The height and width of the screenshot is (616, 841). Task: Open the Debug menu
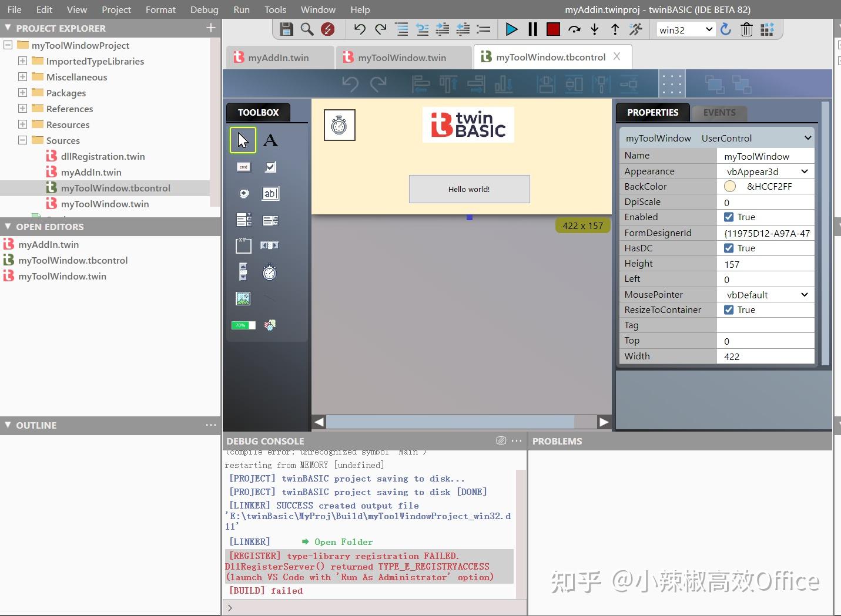click(x=204, y=9)
